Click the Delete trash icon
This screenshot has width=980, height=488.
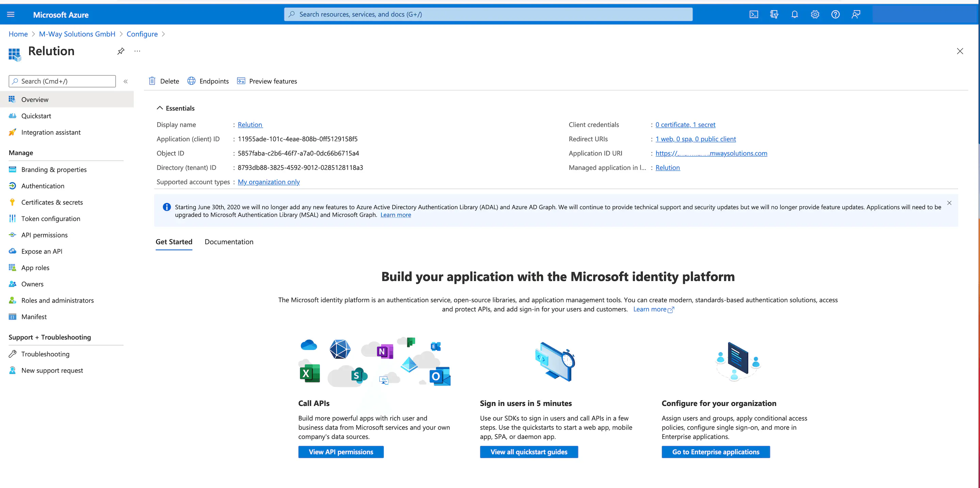point(152,81)
